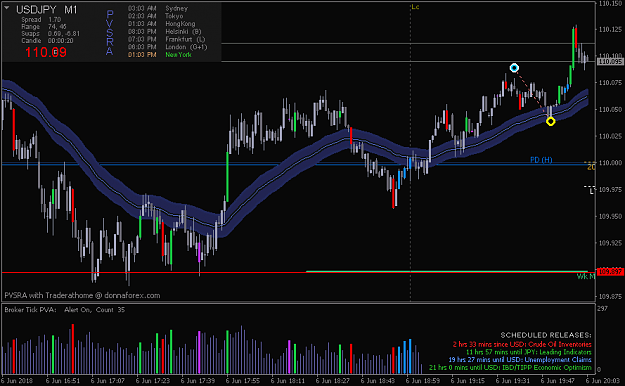Screen dimensions: 625x386
Task: Click the 6 Jun 19:31 time label
Action: pos(513,381)
